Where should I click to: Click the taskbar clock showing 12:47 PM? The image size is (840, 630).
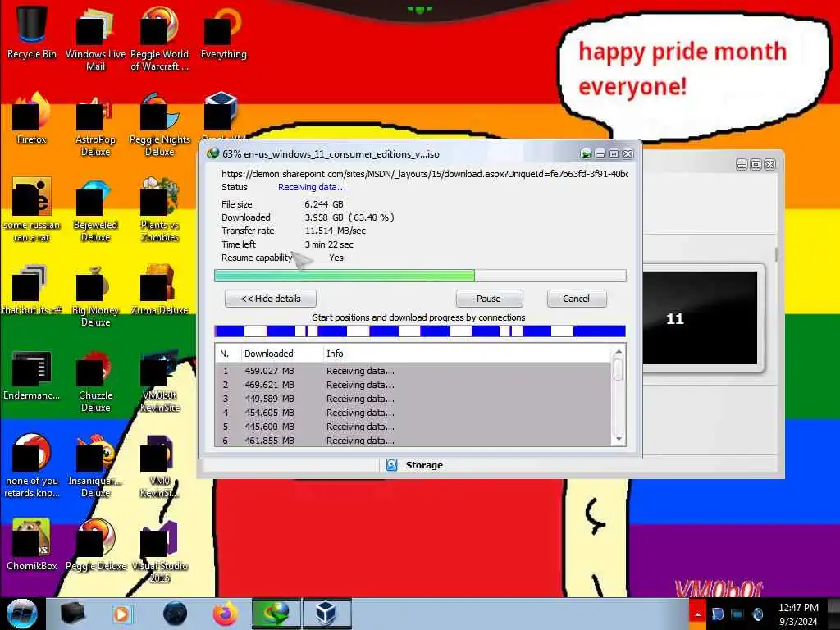pyautogui.click(x=798, y=614)
